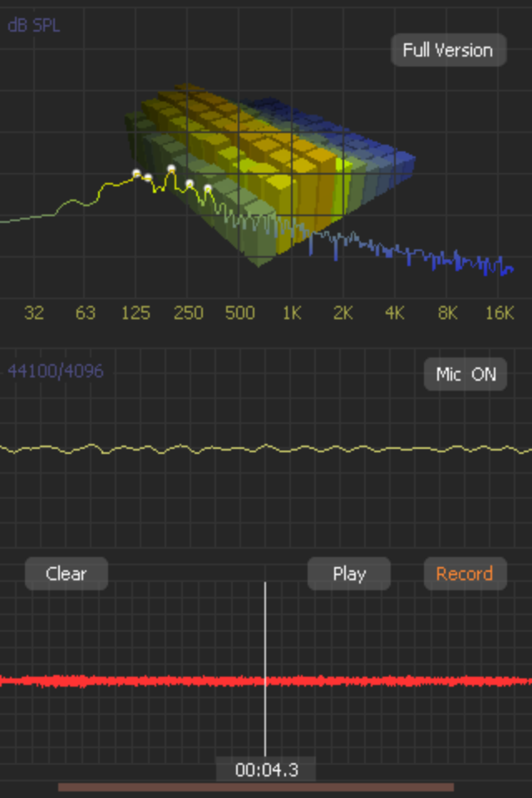Toggle the Mic ON button

[465, 374]
